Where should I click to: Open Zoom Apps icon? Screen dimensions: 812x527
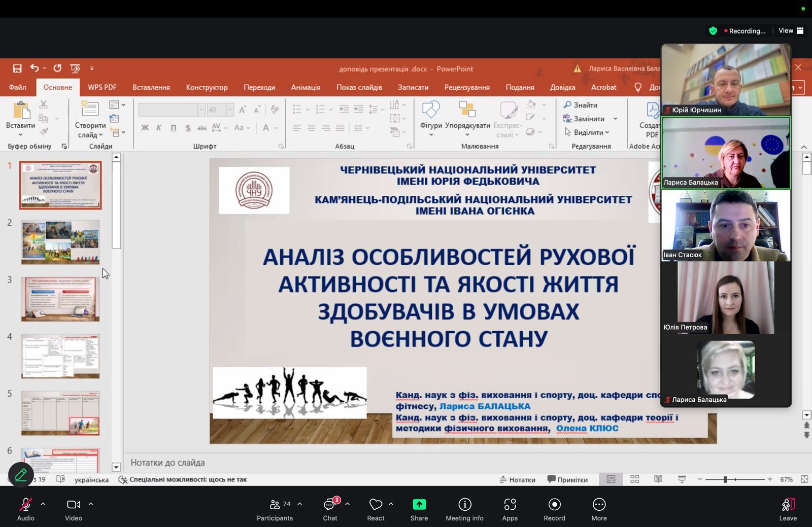510,504
